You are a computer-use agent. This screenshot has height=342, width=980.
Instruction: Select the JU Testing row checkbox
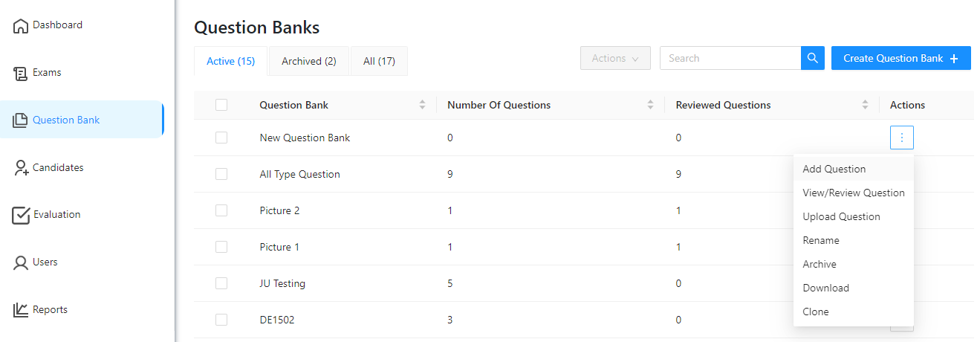tap(221, 283)
